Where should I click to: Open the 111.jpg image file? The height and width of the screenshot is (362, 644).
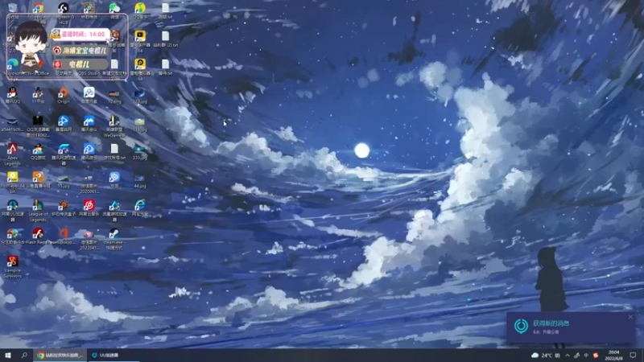click(x=139, y=121)
